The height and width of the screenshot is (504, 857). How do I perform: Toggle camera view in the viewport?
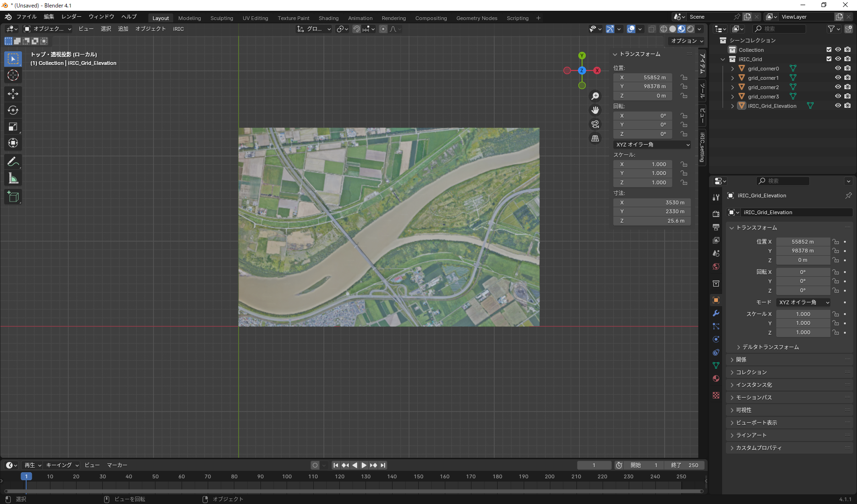[595, 125]
